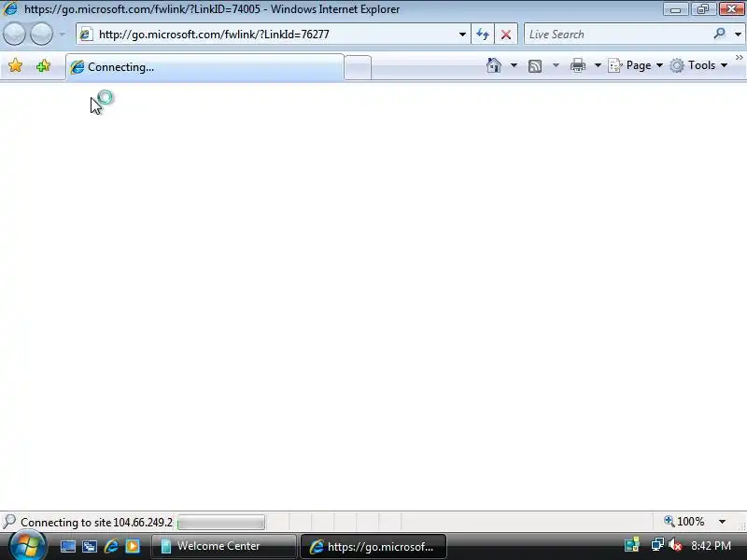Open the Windows Start orb

[28, 546]
